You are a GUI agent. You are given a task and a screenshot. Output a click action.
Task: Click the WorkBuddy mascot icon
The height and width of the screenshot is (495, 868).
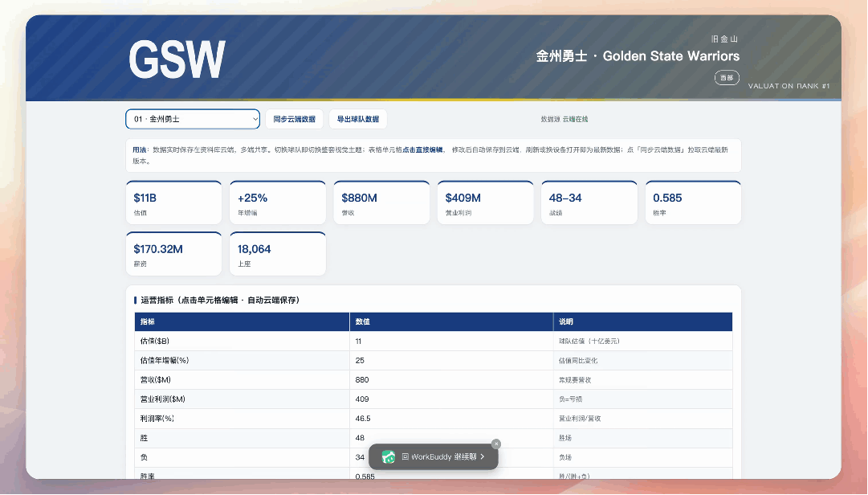[x=389, y=457]
